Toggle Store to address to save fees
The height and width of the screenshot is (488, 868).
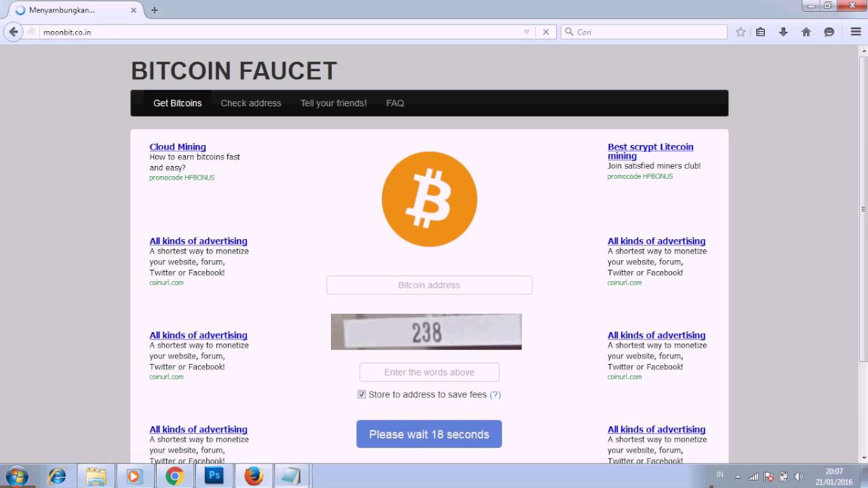click(x=361, y=394)
